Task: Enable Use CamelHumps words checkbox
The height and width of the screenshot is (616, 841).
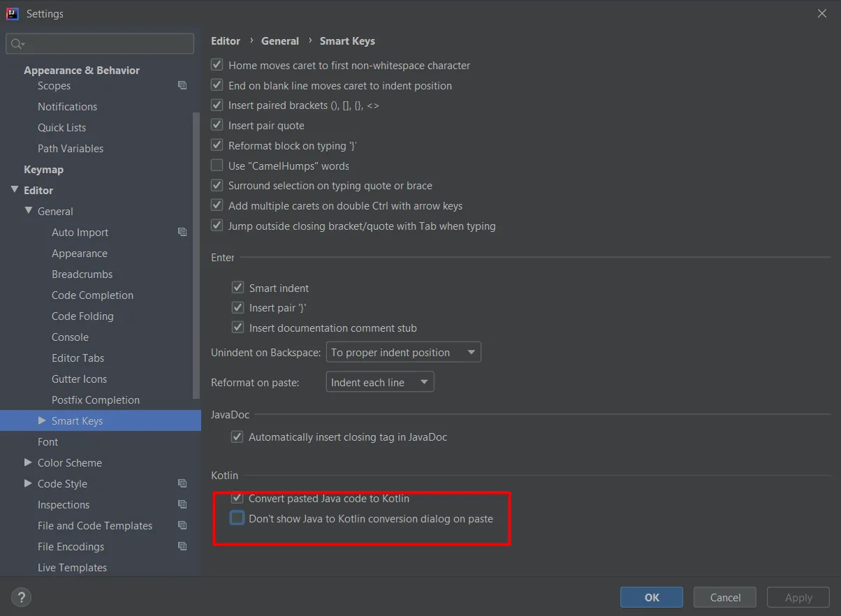Action: [217, 166]
